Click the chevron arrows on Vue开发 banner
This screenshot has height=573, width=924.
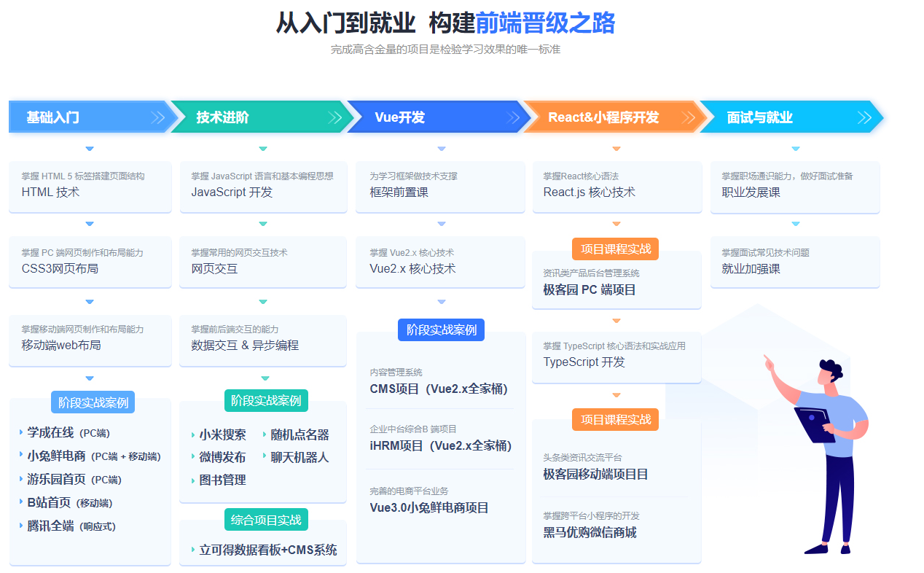click(x=514, y=118)
